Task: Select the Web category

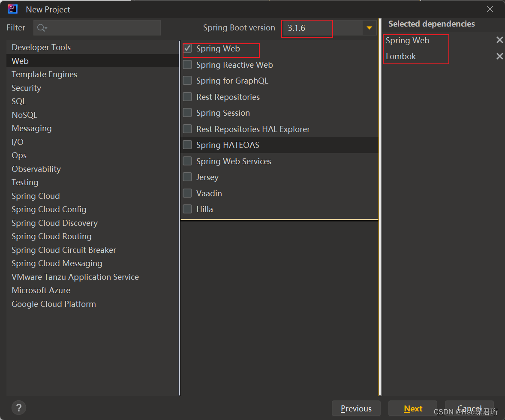Action: coord(93,61)
